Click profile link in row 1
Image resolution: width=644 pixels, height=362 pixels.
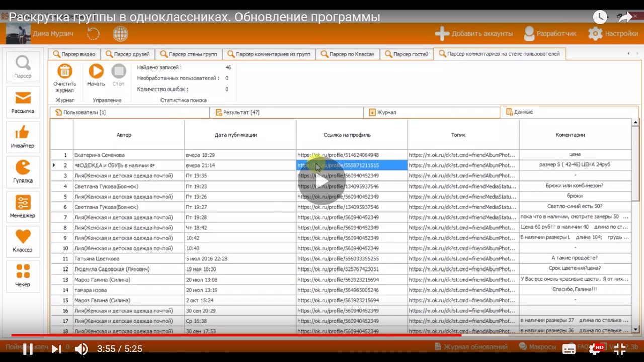[338, 155]
